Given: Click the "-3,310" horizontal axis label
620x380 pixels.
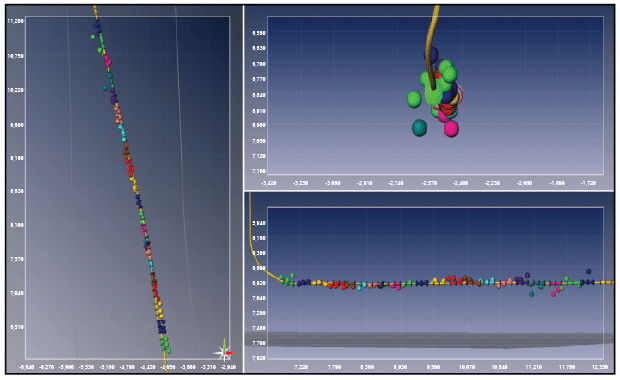Looking at the screenshot, I should (208, 367).
